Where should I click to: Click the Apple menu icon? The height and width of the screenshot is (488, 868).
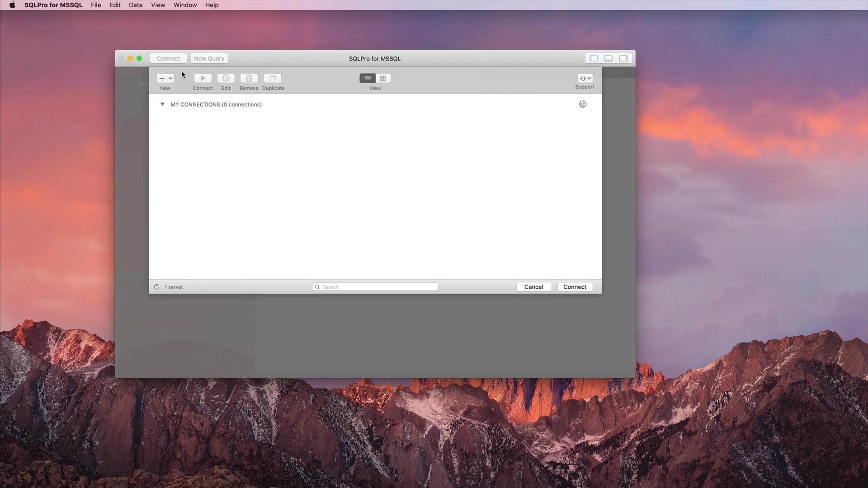[x=12, y=5]
